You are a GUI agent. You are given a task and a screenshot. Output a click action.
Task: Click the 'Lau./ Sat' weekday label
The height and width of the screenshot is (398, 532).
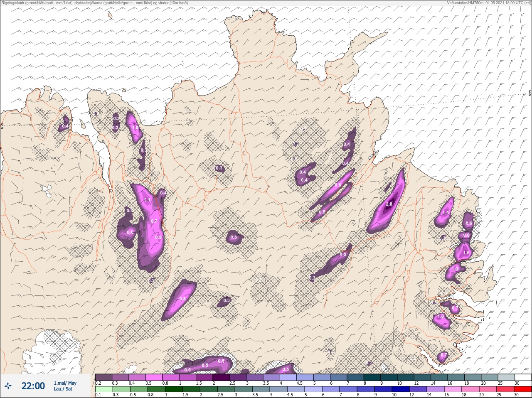click(63, 389)
